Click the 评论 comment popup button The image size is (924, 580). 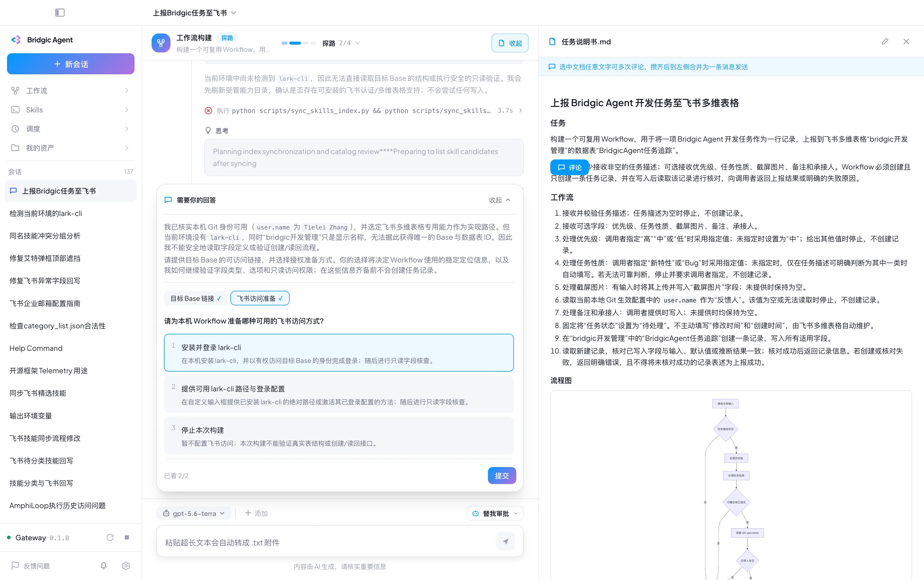pos(570,167)
